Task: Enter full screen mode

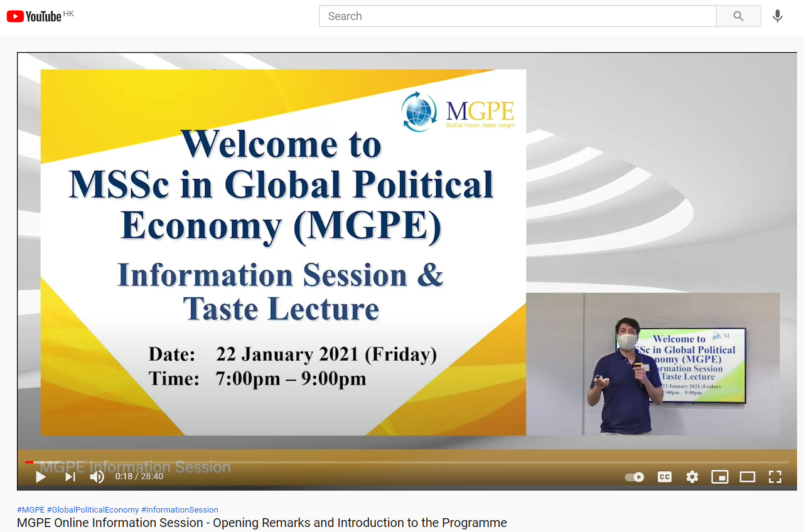Action: 775,477
